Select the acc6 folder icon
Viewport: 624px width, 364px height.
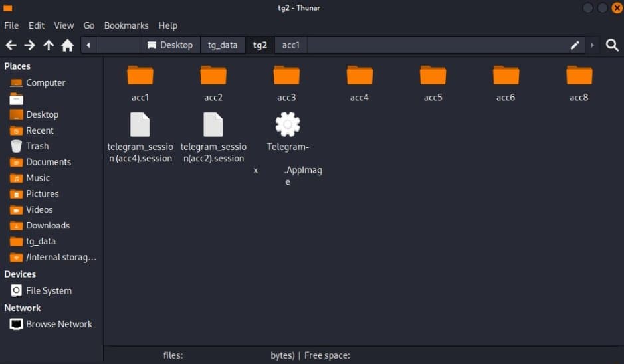(x=506, y=75)
